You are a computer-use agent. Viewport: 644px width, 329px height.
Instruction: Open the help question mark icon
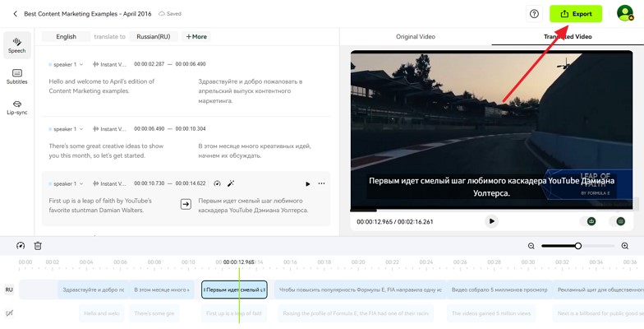point(534,13)
